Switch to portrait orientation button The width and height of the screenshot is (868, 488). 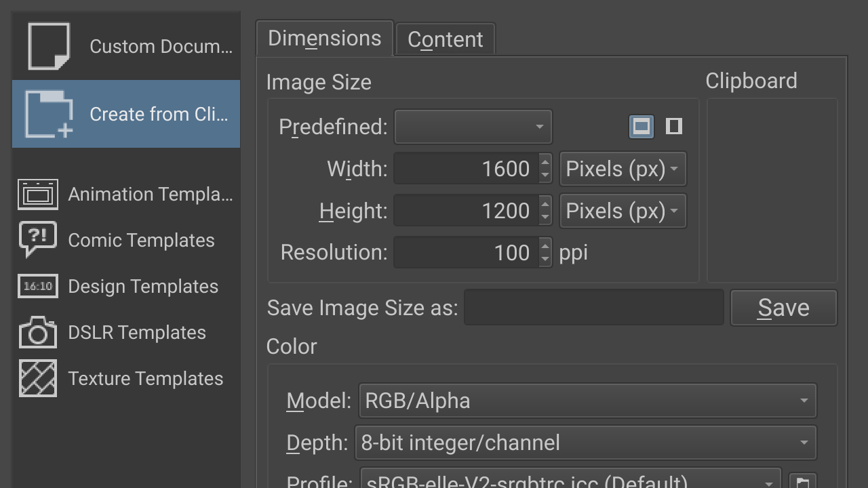pos(673,126)
